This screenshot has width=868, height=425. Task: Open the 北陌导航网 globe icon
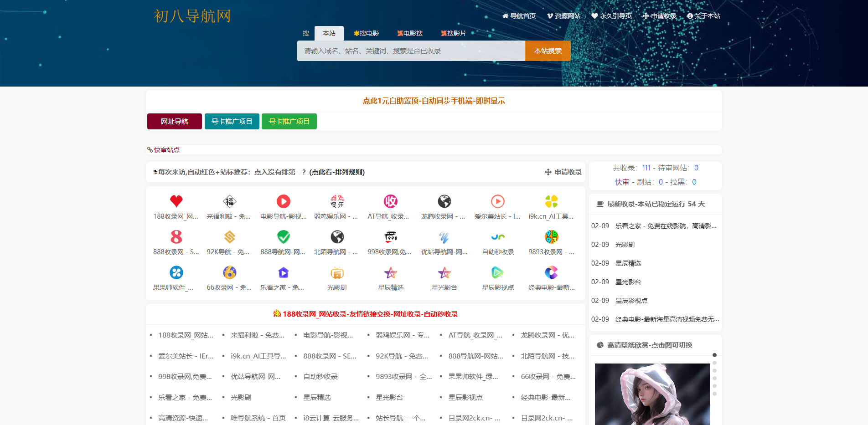(x=337, y=236)
